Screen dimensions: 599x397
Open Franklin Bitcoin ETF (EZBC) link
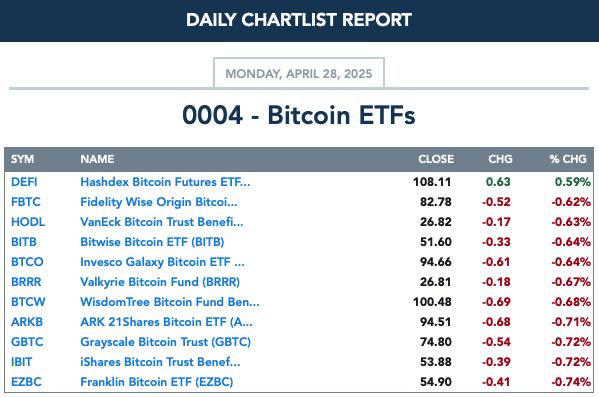[157, 382]
